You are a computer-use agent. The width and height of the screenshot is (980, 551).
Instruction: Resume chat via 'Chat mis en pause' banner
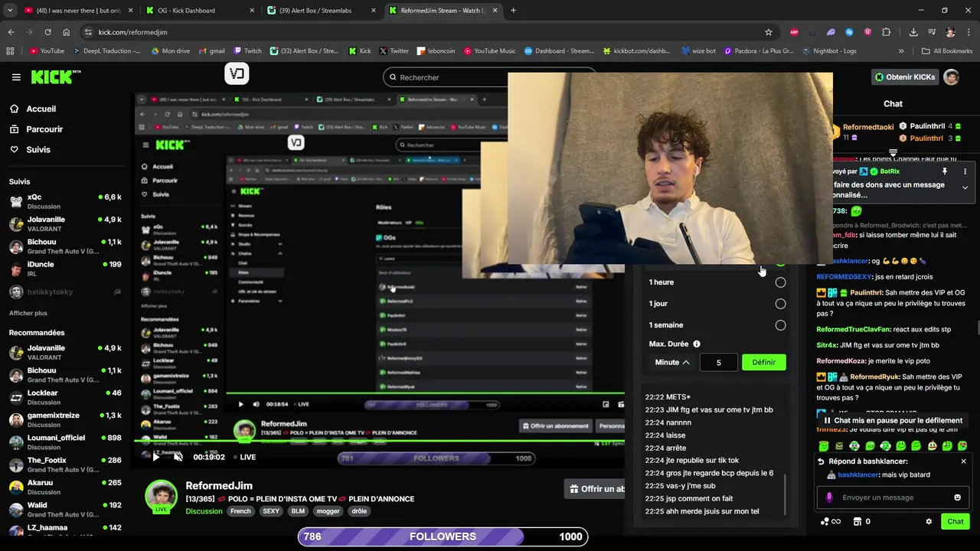pyautogui.click(x=892, y=421)
